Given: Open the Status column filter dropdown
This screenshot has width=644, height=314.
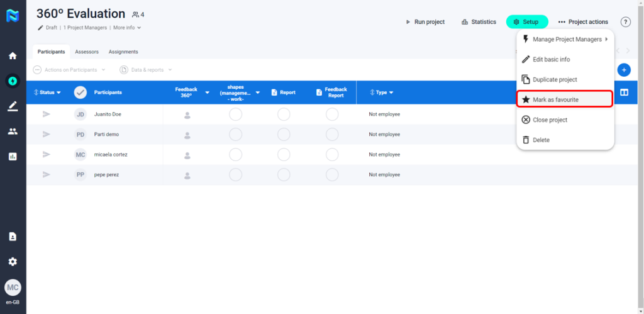Looking at the screenshot, I should point(47,93).
